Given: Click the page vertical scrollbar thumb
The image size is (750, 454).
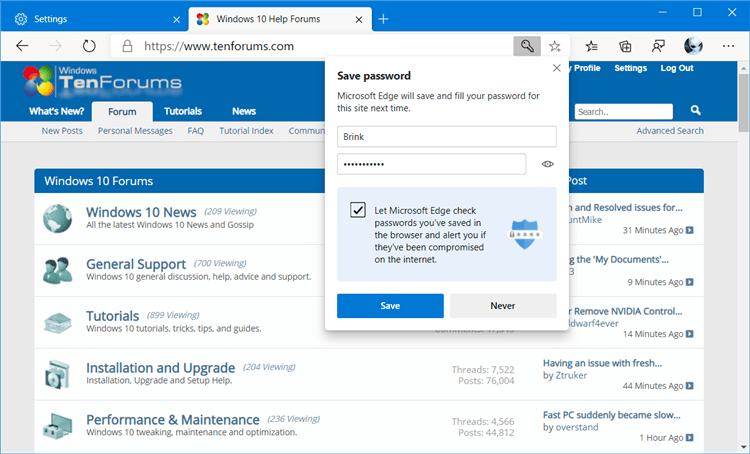Looking at the screenshot, I should click(744, 102).
